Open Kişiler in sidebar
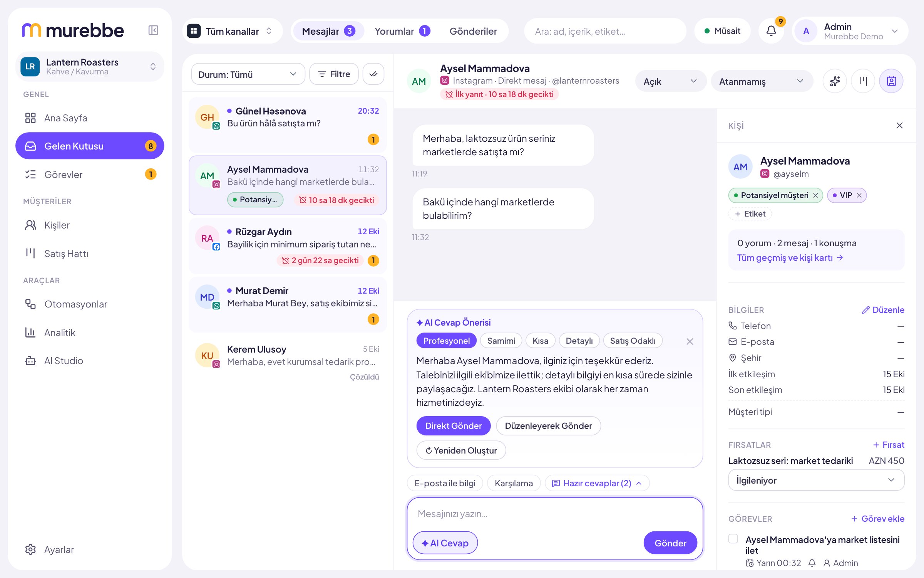924x578 pixels. tap(90, 225)
